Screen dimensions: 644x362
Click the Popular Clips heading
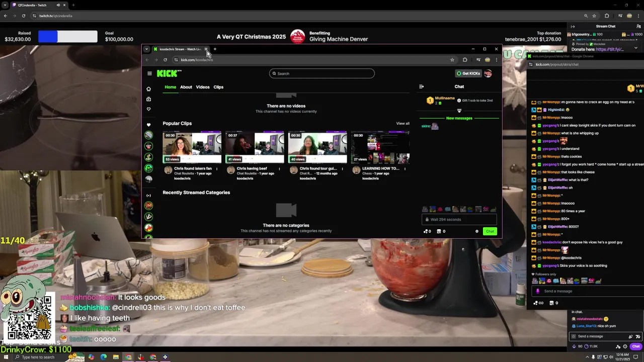[177, 123]
